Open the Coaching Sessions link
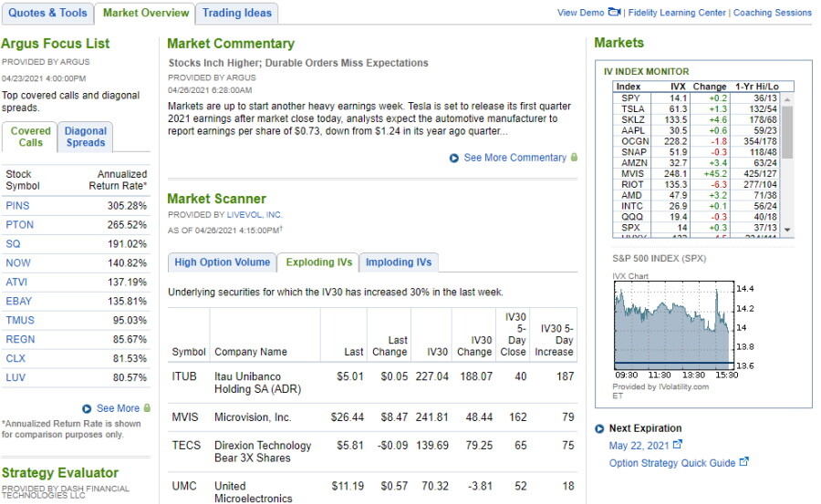Image resolution: width=821 pixels, height=504 pixels. (x=772, y=13)
